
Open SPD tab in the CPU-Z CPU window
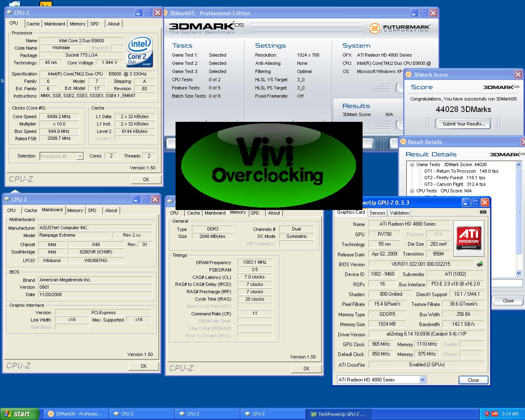tap(95, 24)
